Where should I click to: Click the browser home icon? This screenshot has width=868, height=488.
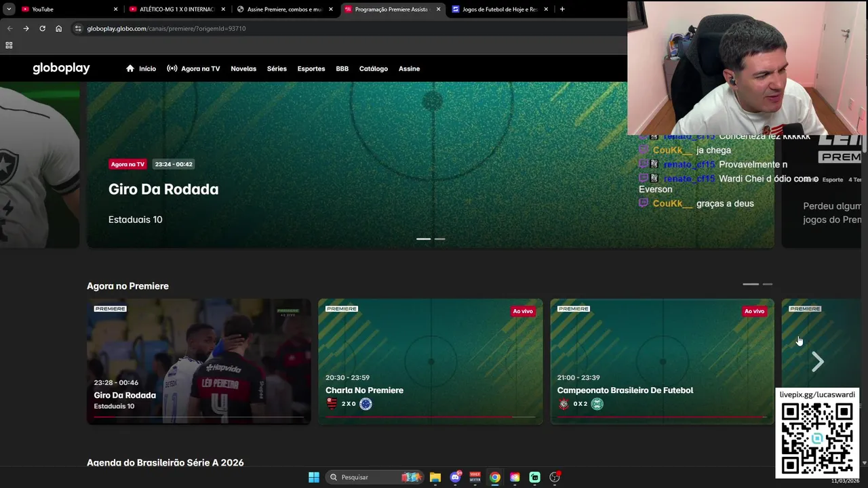[58, 28]
